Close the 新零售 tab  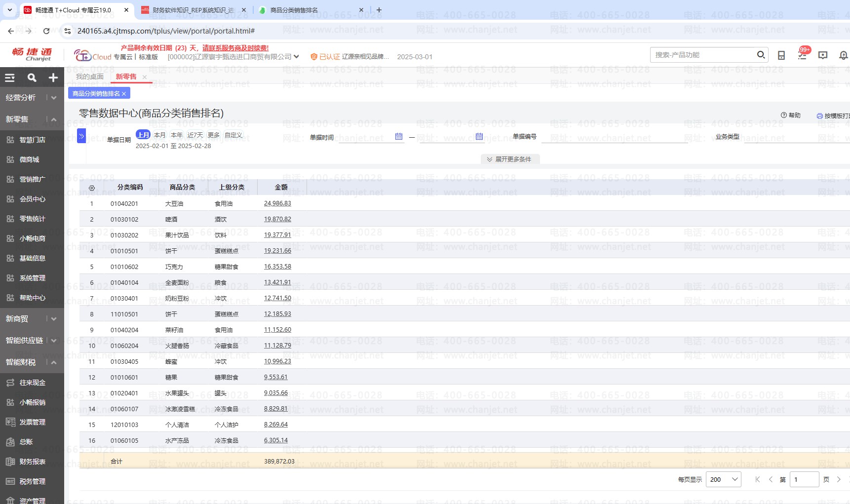(x=145, y=77)
